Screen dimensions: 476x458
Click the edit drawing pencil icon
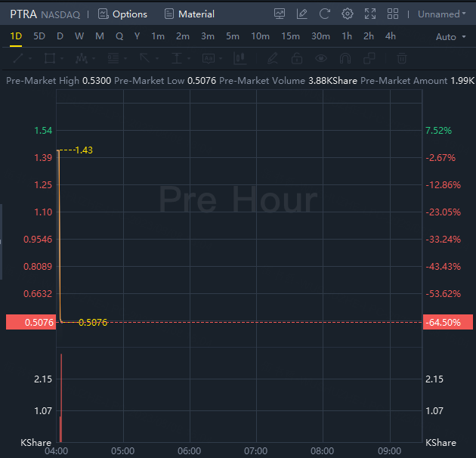click(x=302, y=14)
